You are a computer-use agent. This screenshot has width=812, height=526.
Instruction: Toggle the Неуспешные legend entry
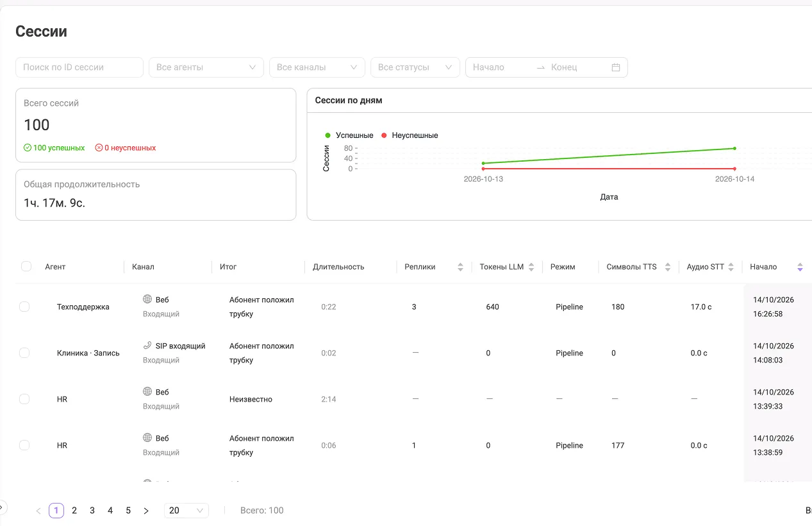[410, 135]
